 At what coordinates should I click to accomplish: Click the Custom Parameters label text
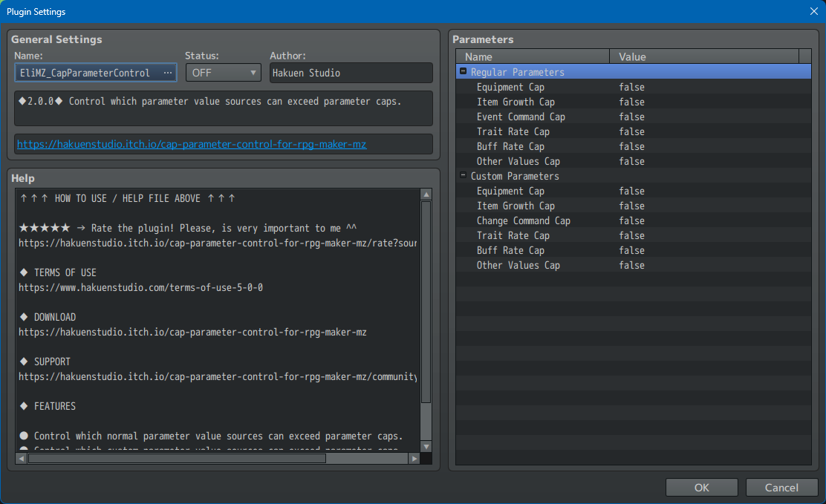pos(515,176)
